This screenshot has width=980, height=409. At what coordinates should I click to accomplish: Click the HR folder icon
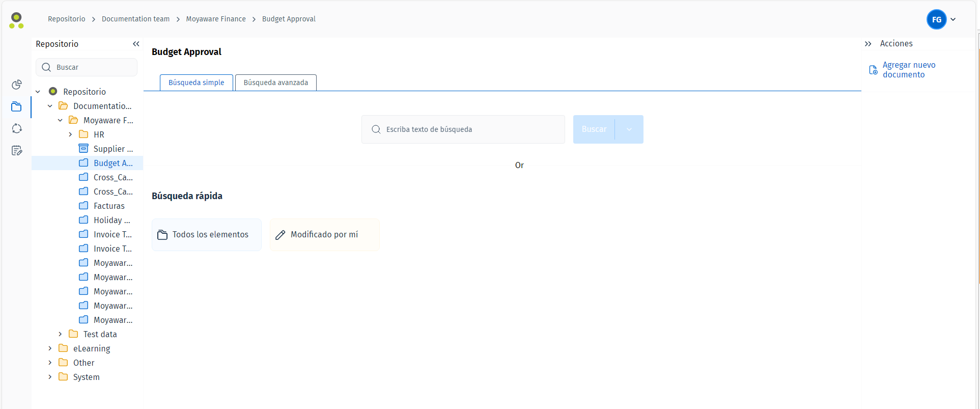pyautogui.click(x=83, y=134)
